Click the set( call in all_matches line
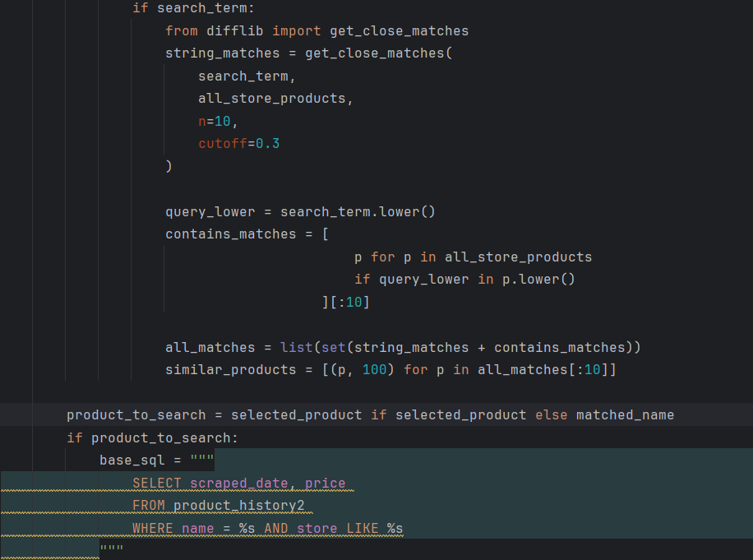The height and width of the screenshot is (560, 753). [x=333, y=347]
